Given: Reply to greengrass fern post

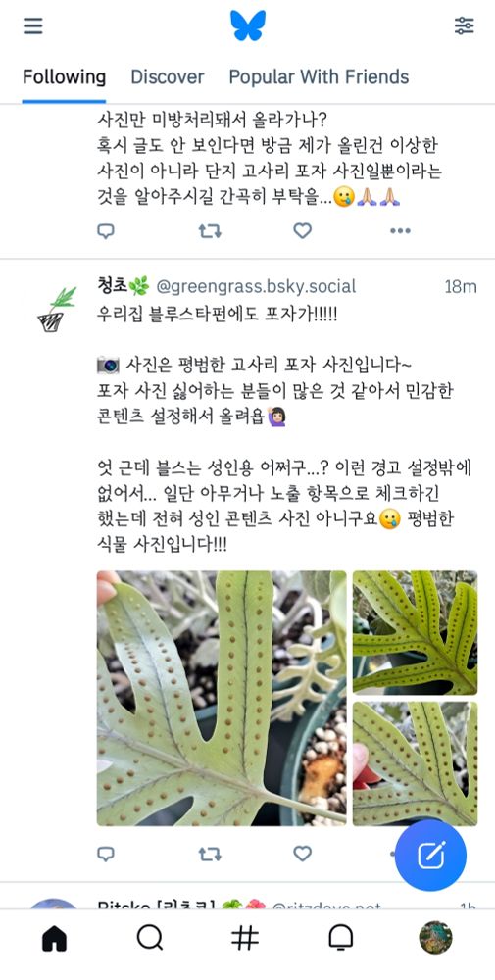Looking at the screenshot, I should (106, 854).
